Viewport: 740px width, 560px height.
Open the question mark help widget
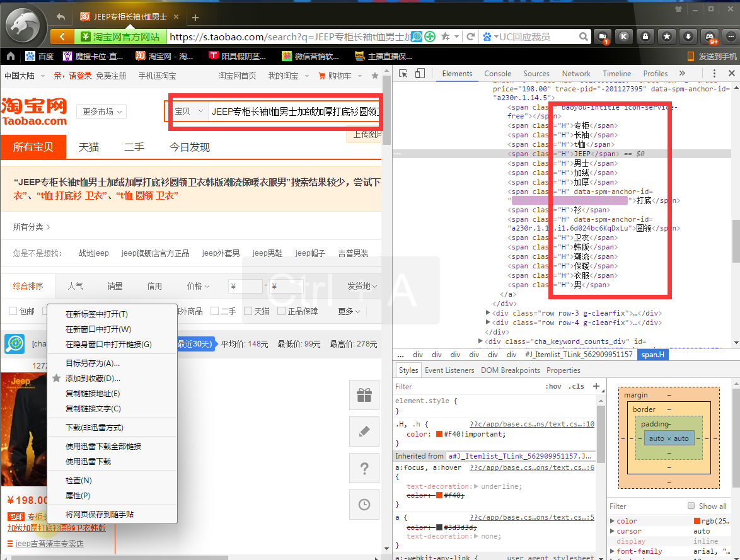point(364,468)
